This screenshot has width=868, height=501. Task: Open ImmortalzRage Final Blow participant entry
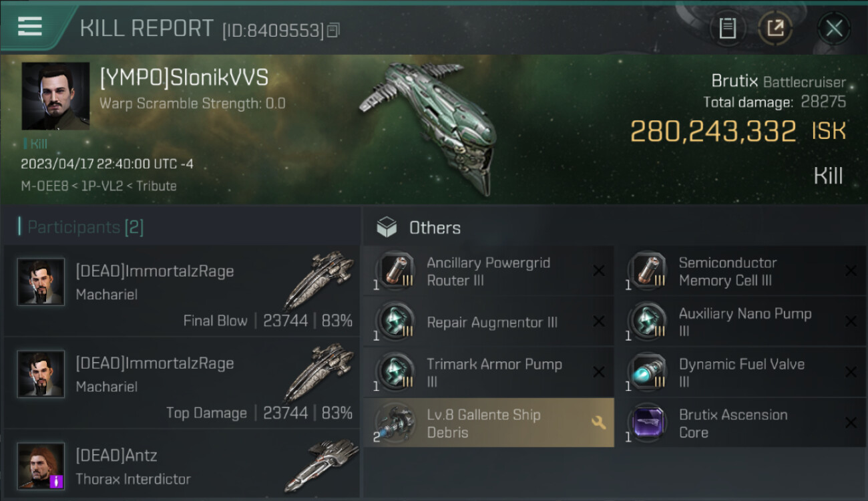pyautogui.click(x=181, y=291)
